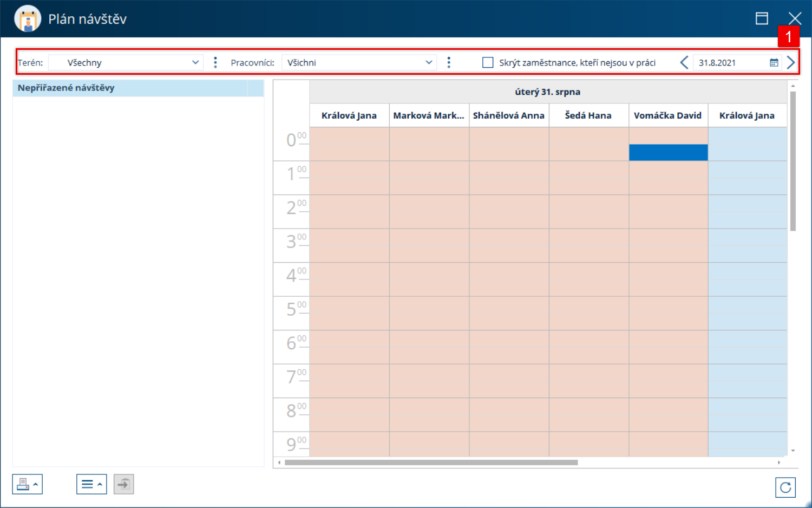Click the horizontal scrollbar thumb of the schedule
Image resolution: width=812 pixels, height=508 pixels.
431,463
